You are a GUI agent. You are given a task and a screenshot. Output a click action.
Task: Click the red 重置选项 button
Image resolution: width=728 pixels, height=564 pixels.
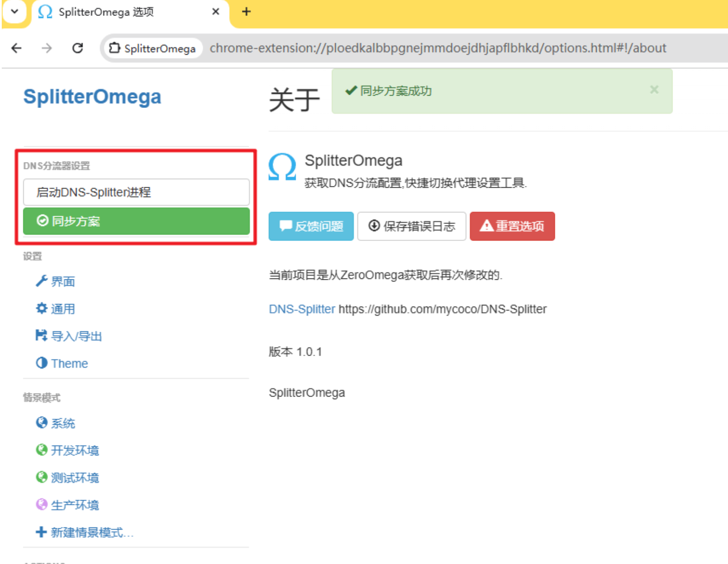click(x=512, y=226)
